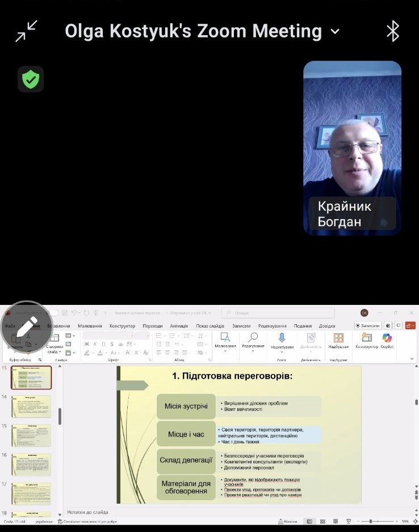
Task: Open the Переходи ribbon tab
Action: click(x=152, y=326)
